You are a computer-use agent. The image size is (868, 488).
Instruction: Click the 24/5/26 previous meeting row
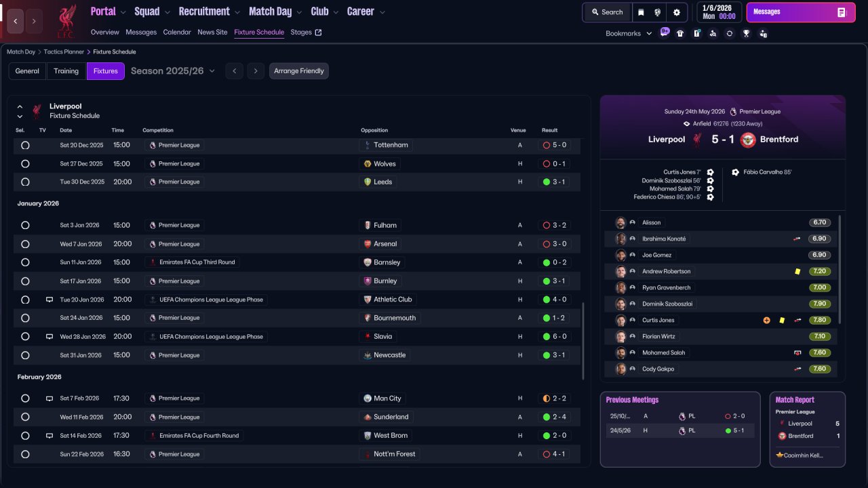pyautogui.click(x=680, y=430)
